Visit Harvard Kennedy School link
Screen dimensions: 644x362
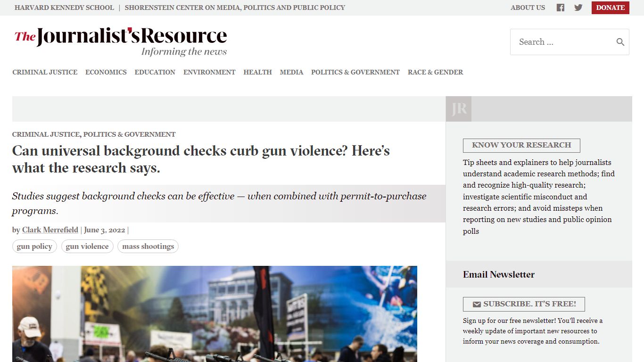(x=64, y=8)
